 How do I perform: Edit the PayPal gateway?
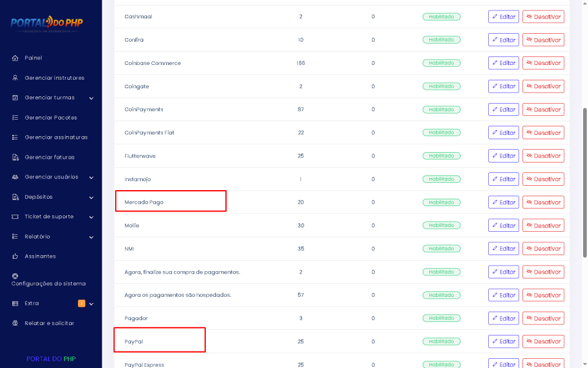[503, 342]
